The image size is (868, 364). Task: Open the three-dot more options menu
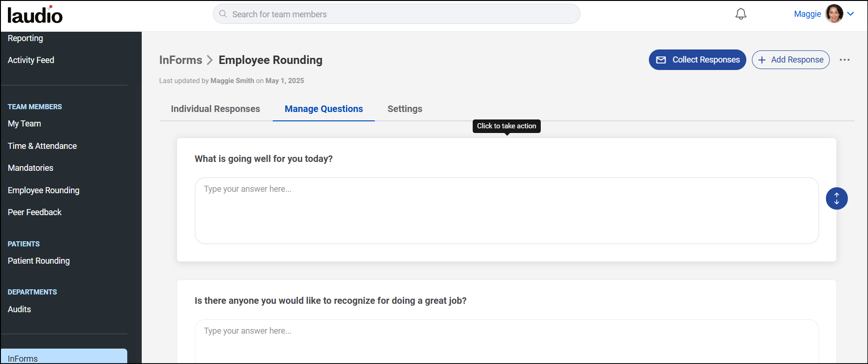pyautogui.click(x=844, y=60)
